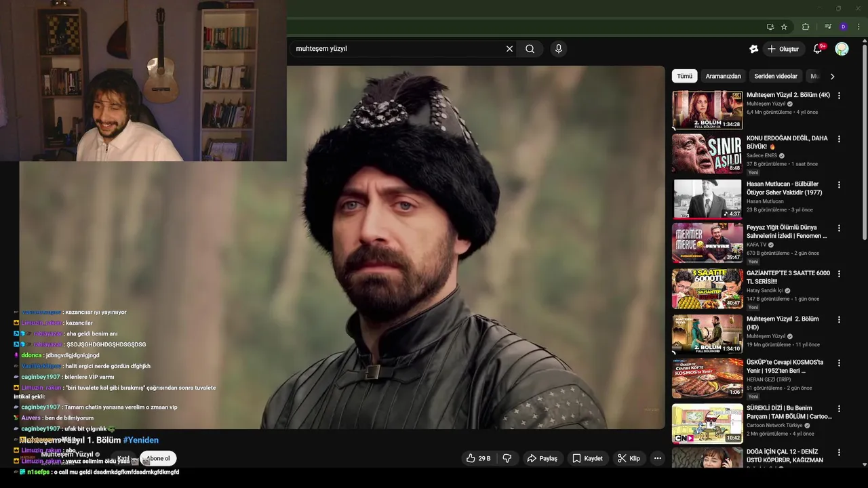Open Hasan Mutlucan Bülbüller Ötüyor video thumbnail

tap(707, 199)
